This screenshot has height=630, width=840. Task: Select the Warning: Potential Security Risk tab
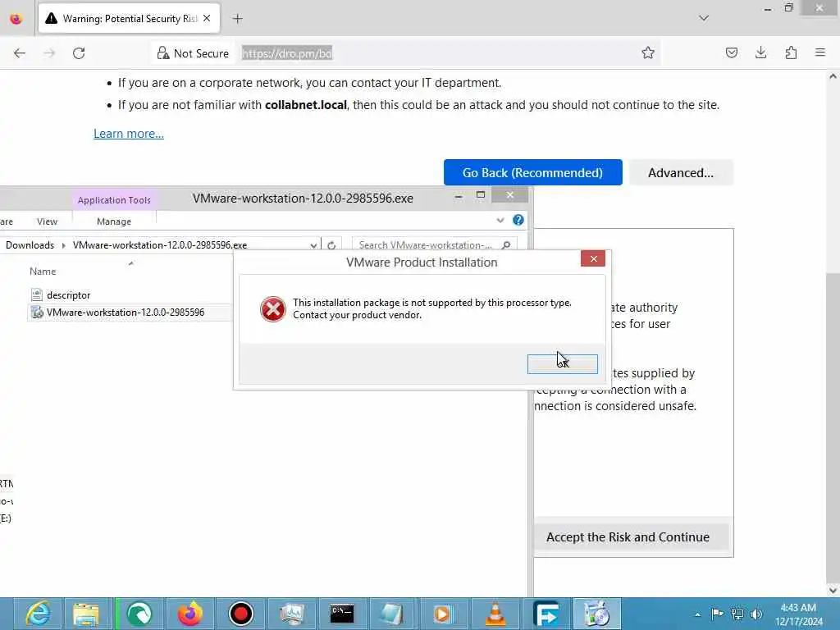tap(129, 18)
